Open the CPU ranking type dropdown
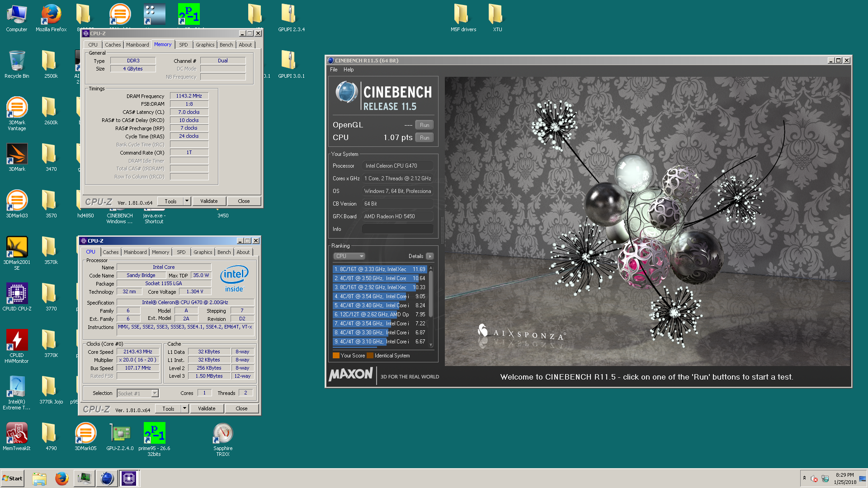Screen dimensions: 868x488 click(349, 256)
